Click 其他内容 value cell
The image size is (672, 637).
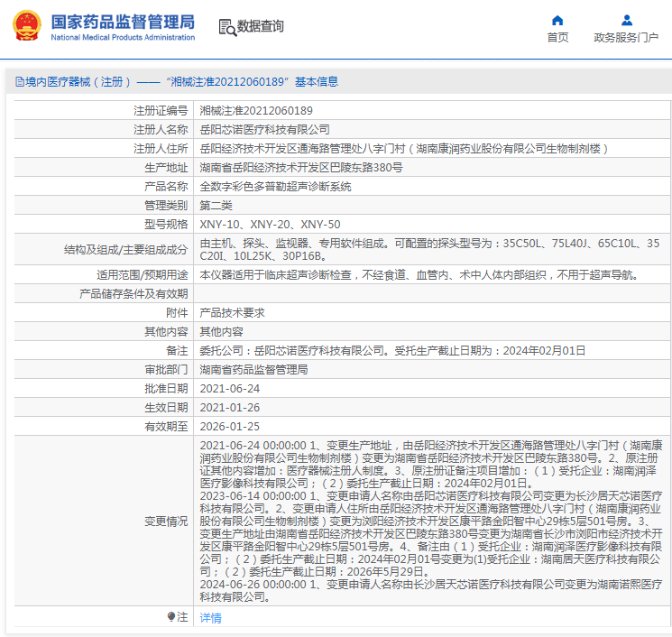pos(221,331)
